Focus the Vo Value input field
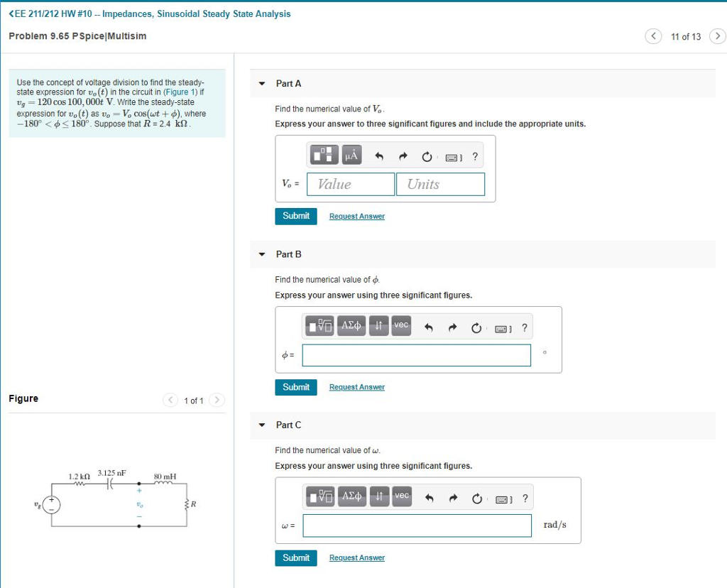 pos(351,184)
